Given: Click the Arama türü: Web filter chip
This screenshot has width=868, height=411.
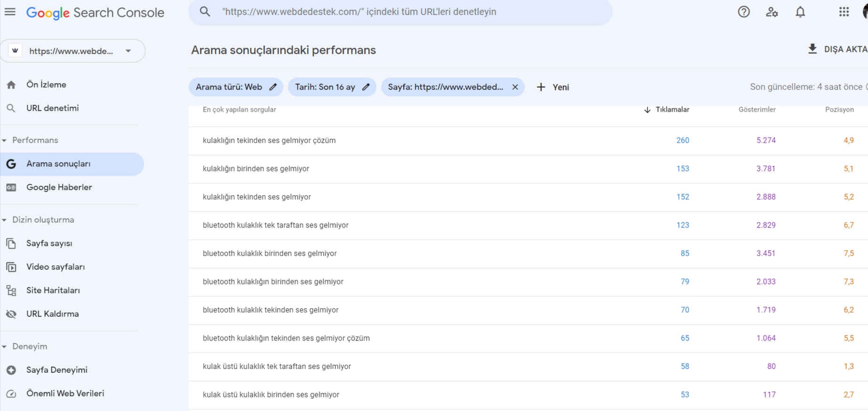Looking at the screenshot, I should tap(236, 87).
